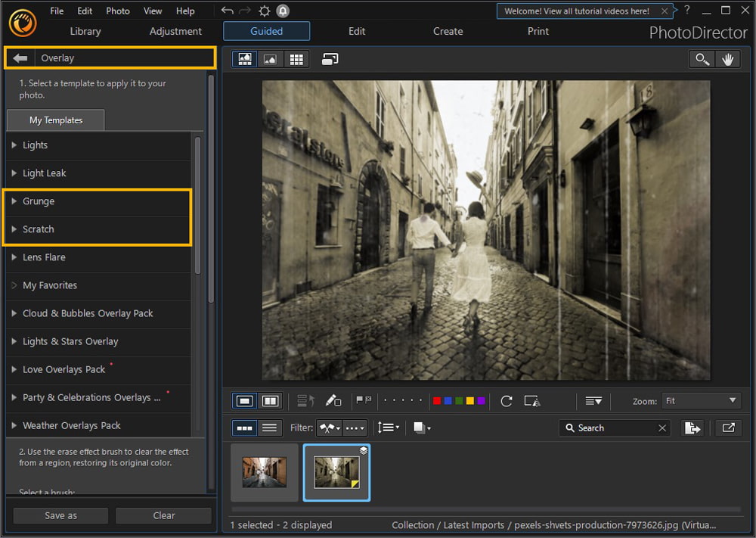
Task: Expand the Lens Flare template category
Action: pos(44,257)
